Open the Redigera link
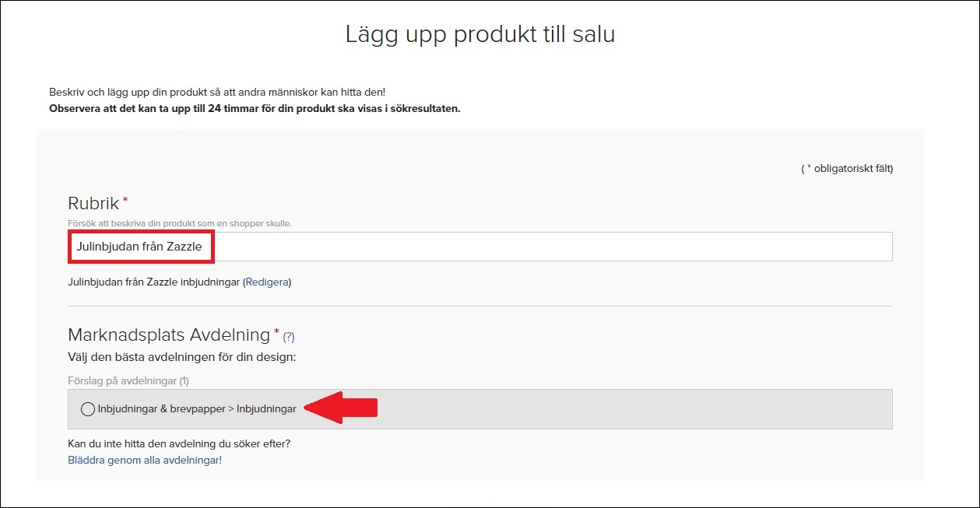 pos(266,282)
